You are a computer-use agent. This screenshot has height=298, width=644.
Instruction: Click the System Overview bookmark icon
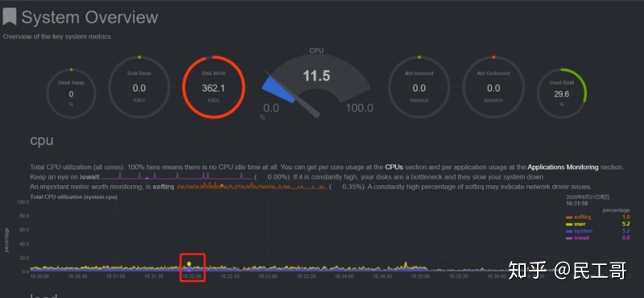coord(10,17)
